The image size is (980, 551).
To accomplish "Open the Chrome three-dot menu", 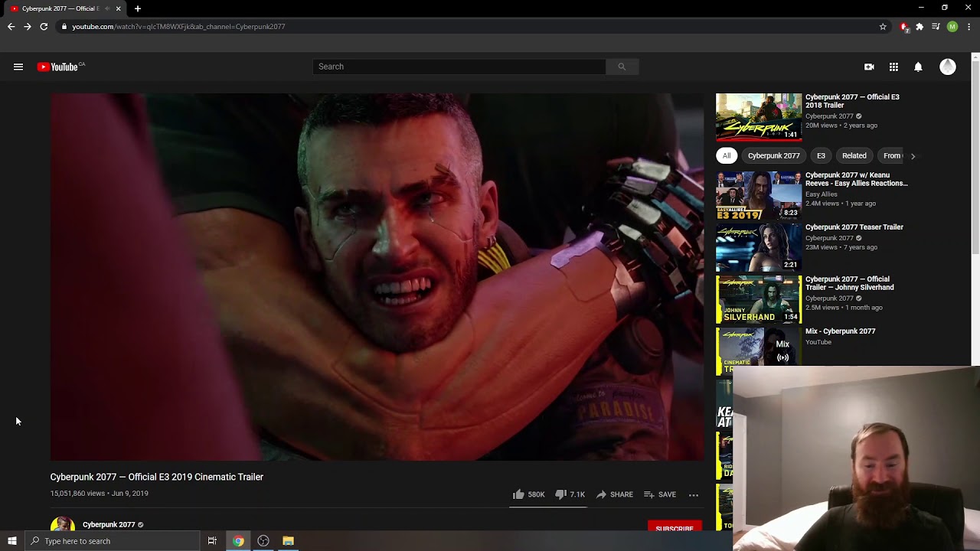I will (x=969, y=27).
